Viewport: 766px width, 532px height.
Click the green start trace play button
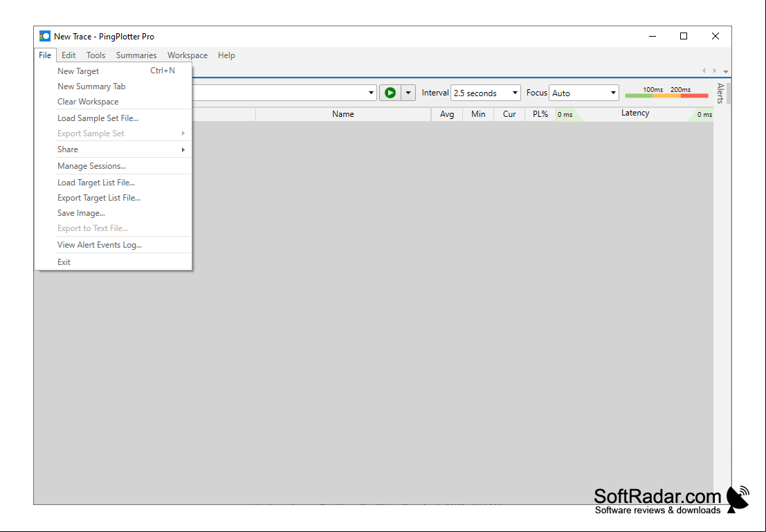[390, 93]
